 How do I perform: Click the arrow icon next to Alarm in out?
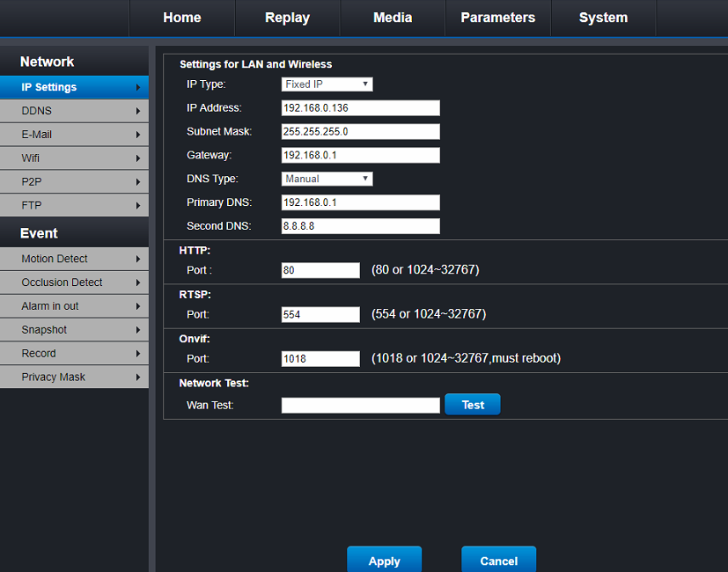[x=138, y=306]
